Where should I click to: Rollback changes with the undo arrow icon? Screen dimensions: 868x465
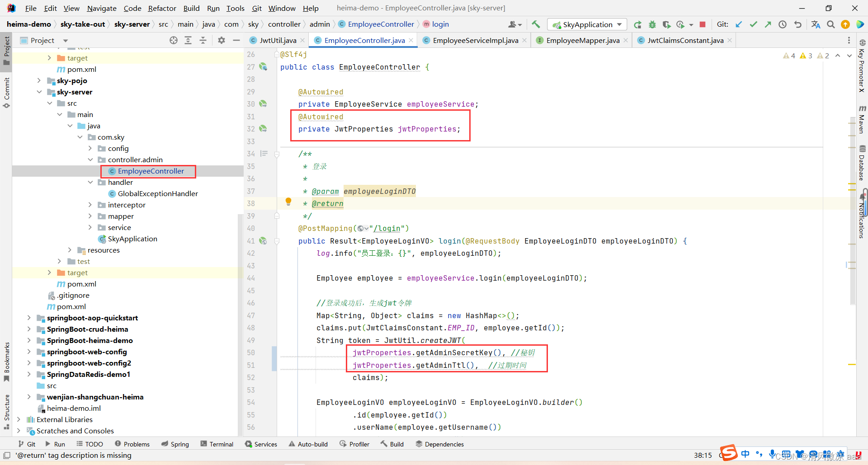[797, 24]
